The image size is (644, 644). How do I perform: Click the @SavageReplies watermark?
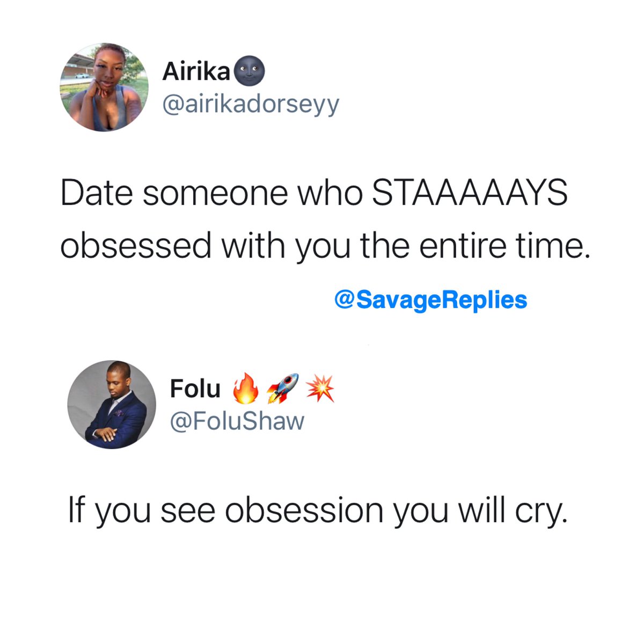[x=430, y=299]
